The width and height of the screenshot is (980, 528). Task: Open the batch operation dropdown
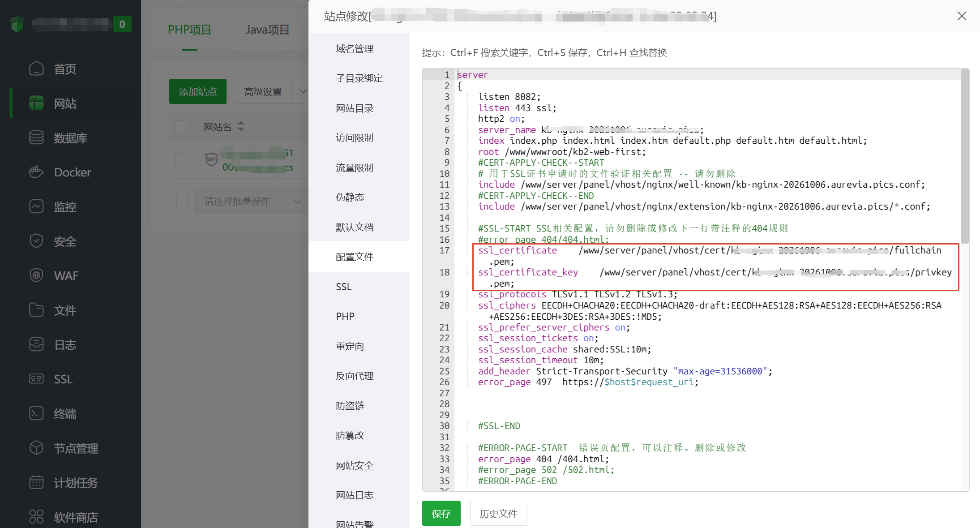(x=252, y=201)
